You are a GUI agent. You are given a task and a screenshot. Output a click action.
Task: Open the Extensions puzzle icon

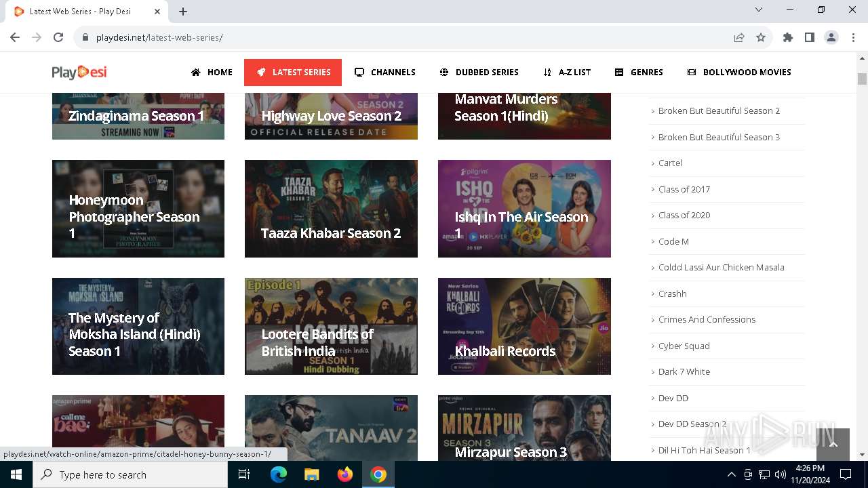788,37
